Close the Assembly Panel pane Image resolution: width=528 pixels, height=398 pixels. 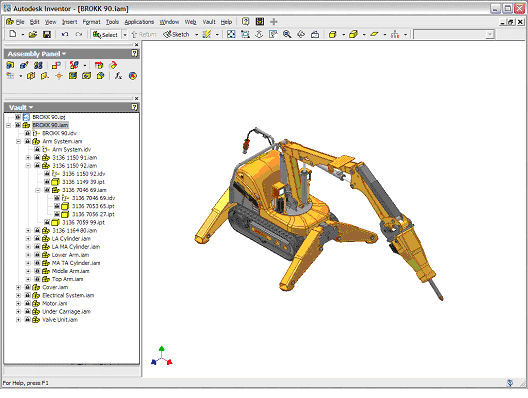[x=136, y=44]
